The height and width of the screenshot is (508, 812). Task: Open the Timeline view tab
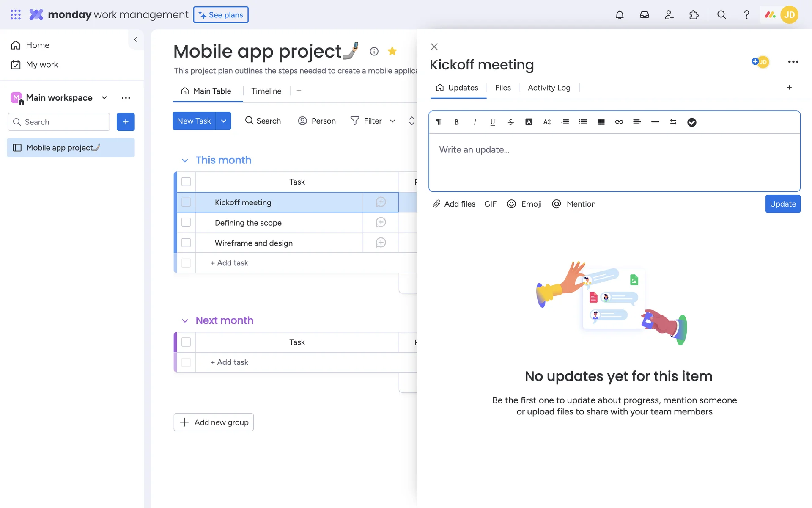click(266, 91)
